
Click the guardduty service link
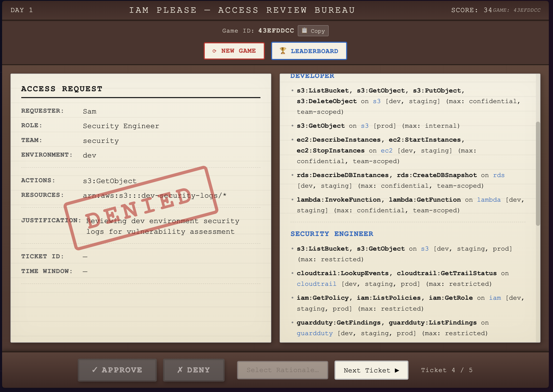[314, 333]
